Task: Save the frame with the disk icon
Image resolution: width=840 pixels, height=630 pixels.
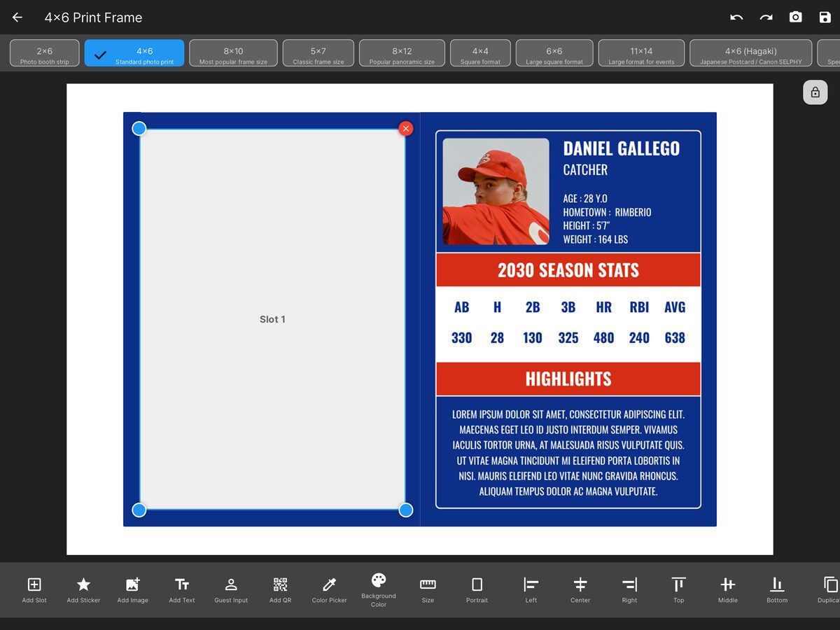Action: [x=825, y=17]
